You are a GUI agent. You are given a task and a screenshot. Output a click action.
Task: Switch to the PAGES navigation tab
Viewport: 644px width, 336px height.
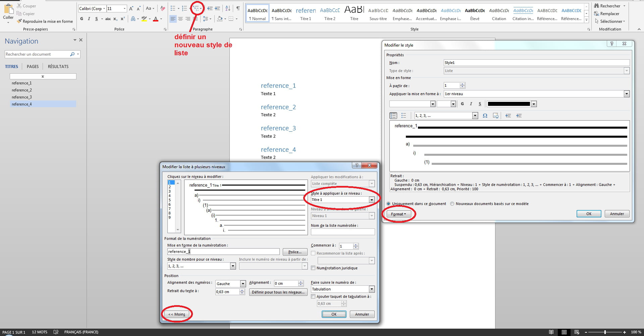(33, 66)
